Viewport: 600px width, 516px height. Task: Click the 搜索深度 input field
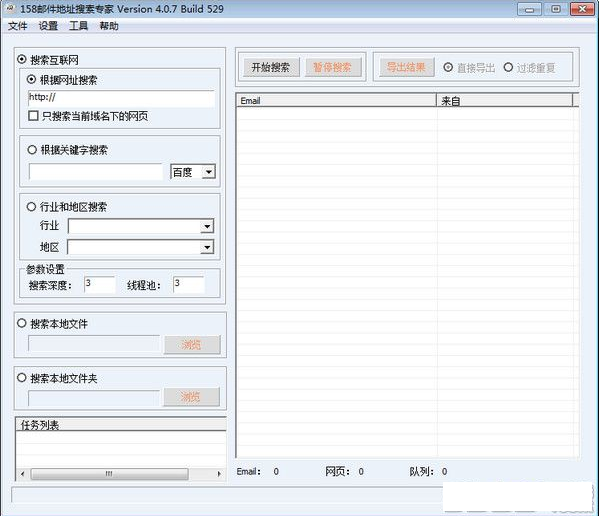(99, 285)
